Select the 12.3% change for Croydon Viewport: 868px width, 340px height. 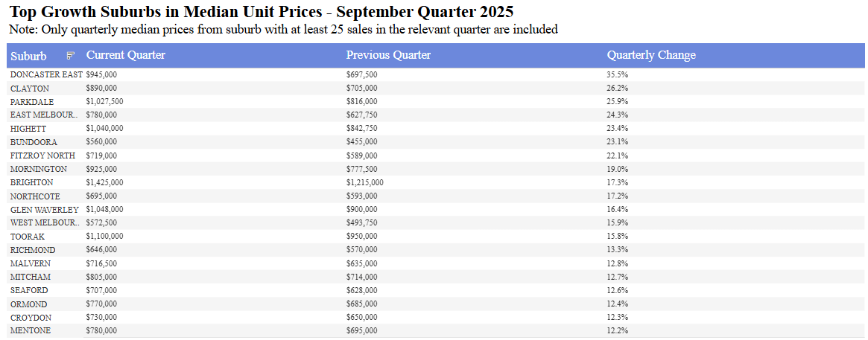(x=617, y=317)
